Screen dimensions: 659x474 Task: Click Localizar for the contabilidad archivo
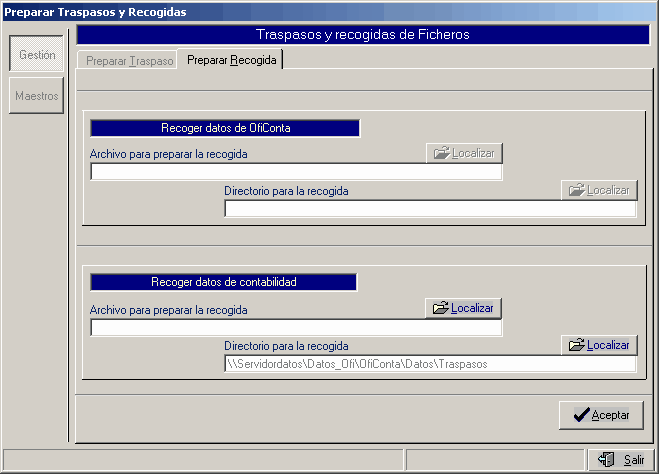(x=464, y=308)
